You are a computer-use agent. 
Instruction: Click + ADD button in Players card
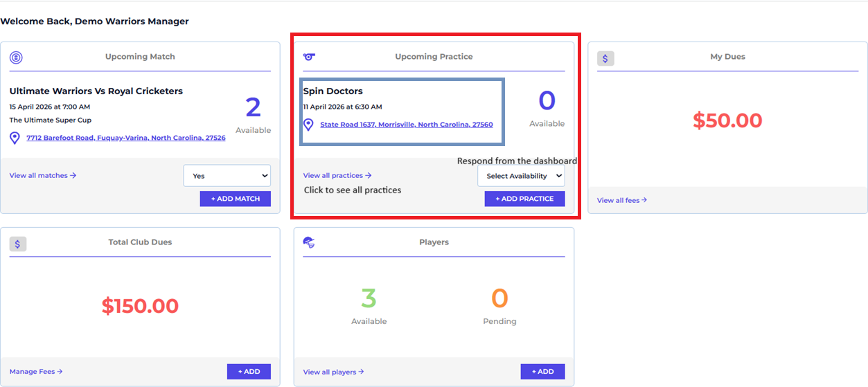tap(542, 372)
